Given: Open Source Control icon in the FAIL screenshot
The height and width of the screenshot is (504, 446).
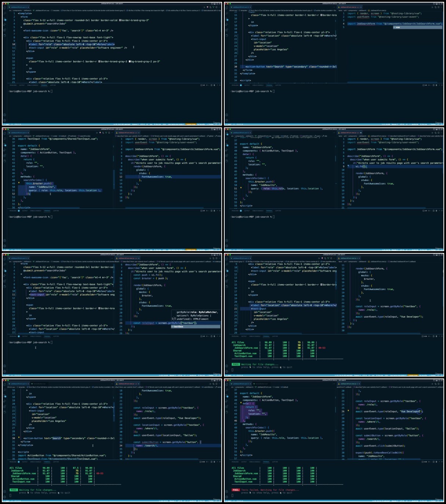Looking at the screenshot, I should [x=227, y=396].
